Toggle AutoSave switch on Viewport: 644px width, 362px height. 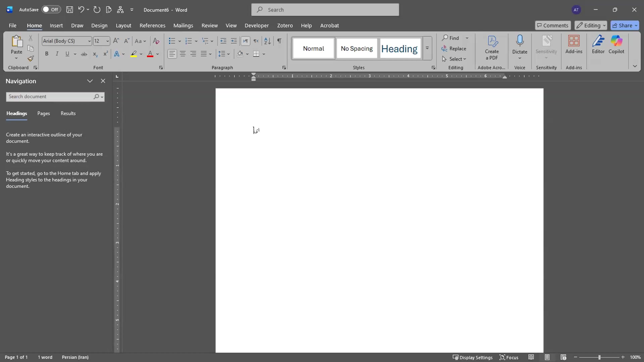tap(51, 10)
